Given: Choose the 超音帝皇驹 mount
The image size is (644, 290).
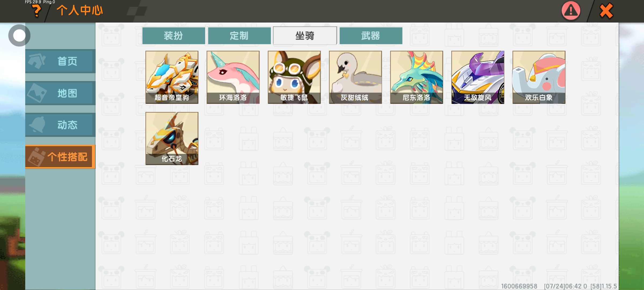Looking at the screenshot, I should tap(172, 77).
